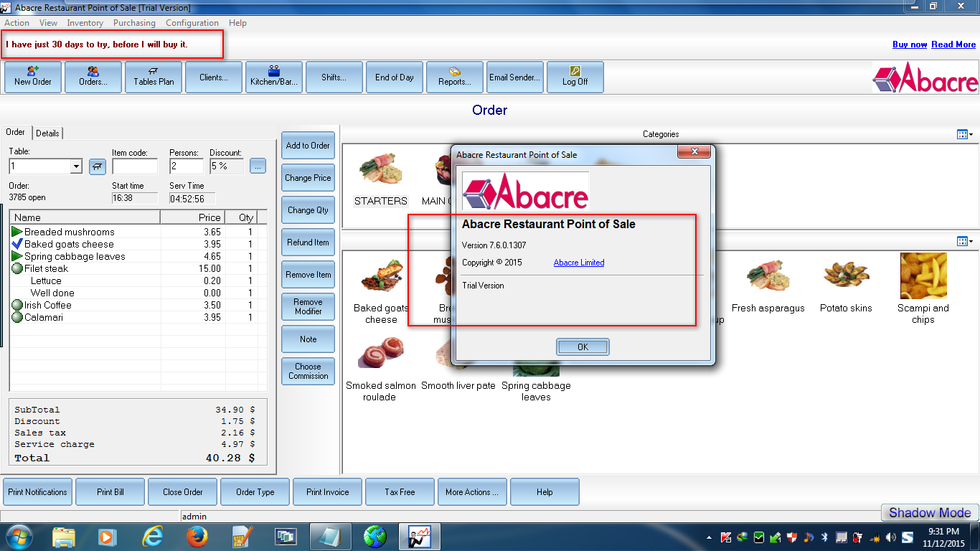This screenshot has width=980, height=551.
Task: Open the Configuration menu
Action: 192,23
